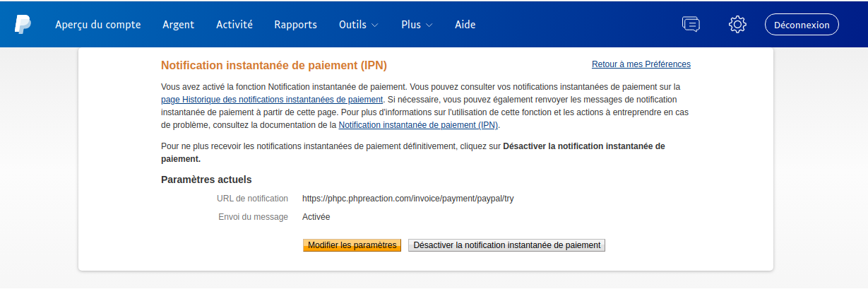Click the Activée message status value
868x294 pixels.
(x=316, y=217)
